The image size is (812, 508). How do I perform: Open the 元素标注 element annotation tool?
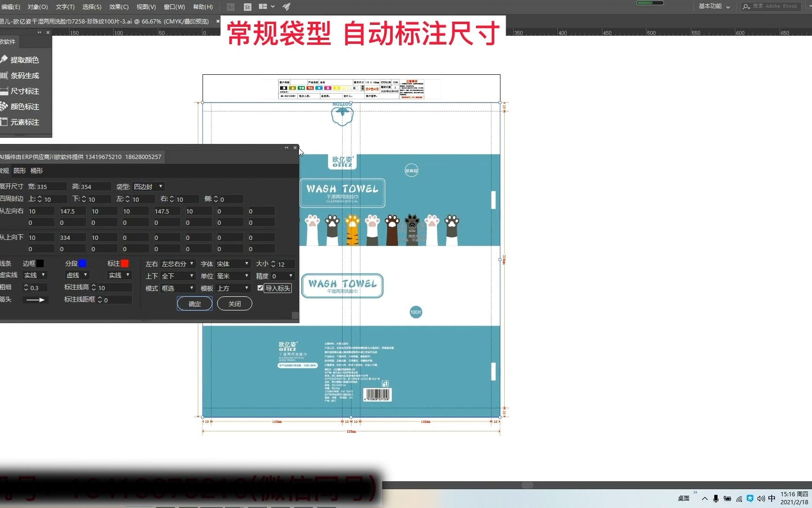coord(20,122)
